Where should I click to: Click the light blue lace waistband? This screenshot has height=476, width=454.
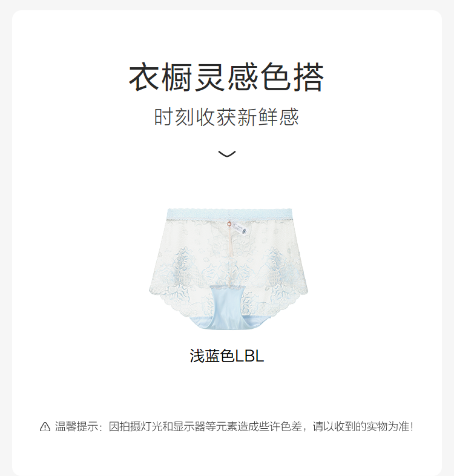(x=229, y=213)
